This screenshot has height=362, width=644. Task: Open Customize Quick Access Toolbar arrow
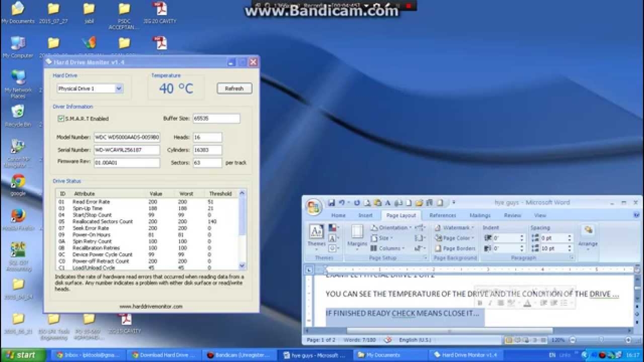(x=453, y=203)
